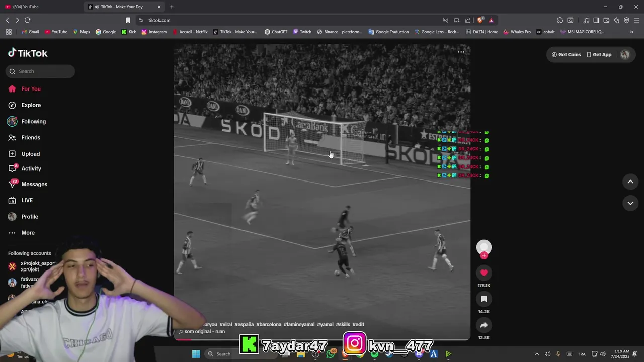Open the Explore page

click(x=24, y=105)
